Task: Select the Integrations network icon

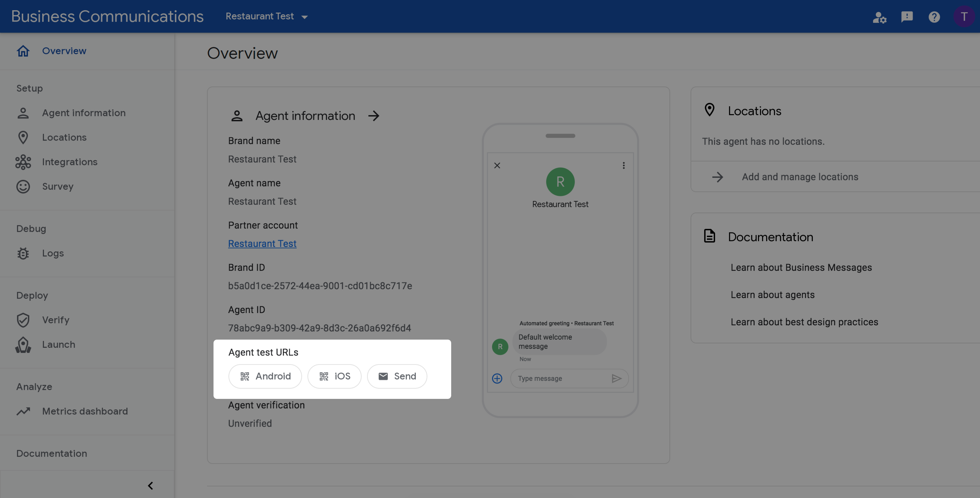Action: [x=23, y=162]
